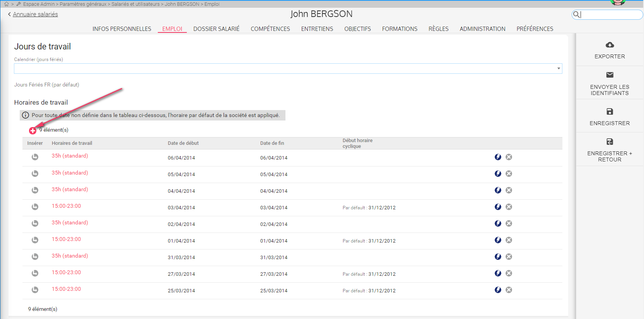This screenshot has width=644, height=319.
Task: Edit the schedule row dated 01/04/2014
Action: [498, 240]
